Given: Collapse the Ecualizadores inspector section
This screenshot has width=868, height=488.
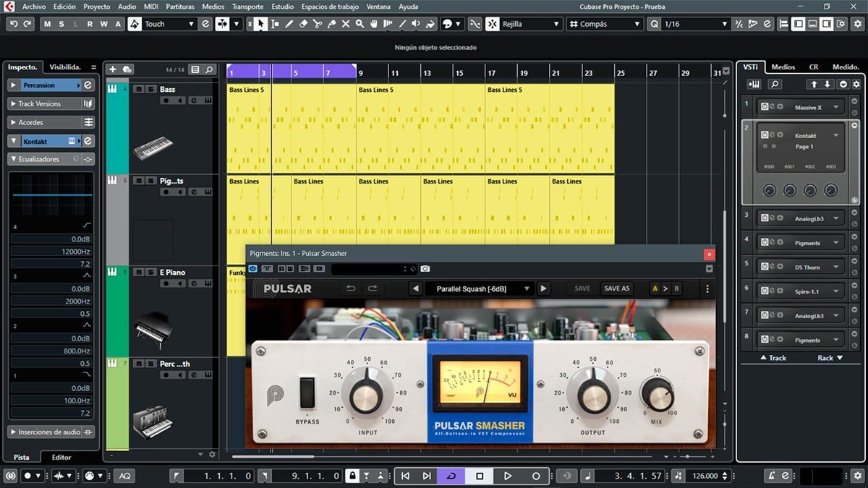Looking at the screenshot, I should click(x=14, y=159).
